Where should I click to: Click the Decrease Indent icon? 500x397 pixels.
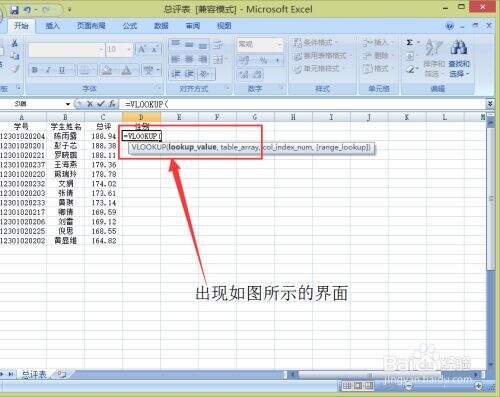click(x=176, y=74)
